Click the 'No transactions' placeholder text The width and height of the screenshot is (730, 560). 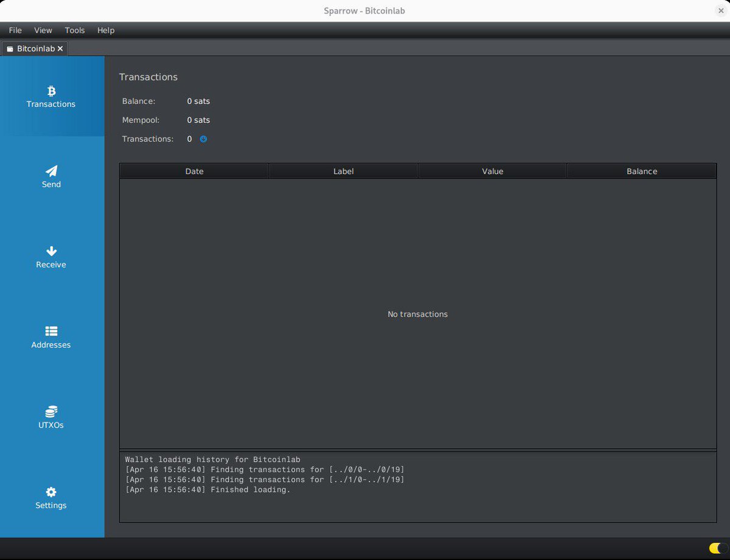pyautogui.click(x=418, y=314)
